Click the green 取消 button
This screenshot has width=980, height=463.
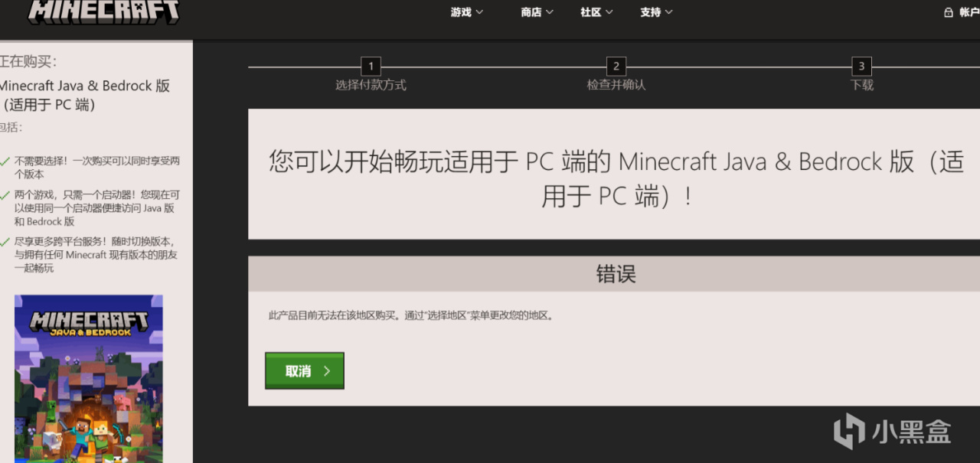[x=305, y=371]
